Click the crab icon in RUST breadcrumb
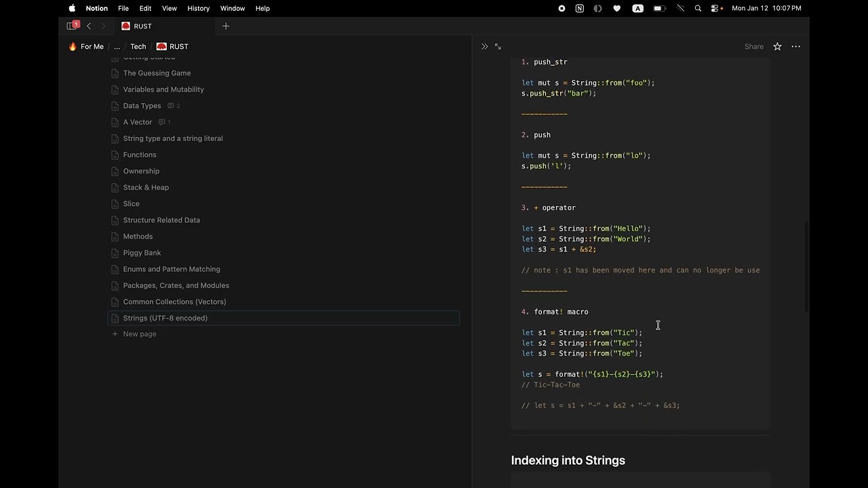The height and width of the screenshot is (488, 868). click(161, 47)
